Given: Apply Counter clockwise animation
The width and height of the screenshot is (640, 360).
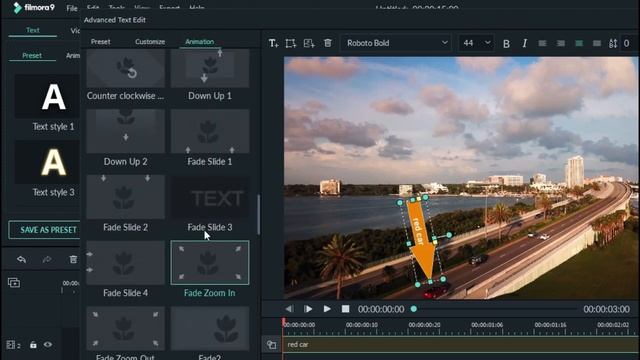Looking at the screenshot, I should pos(125,74).
